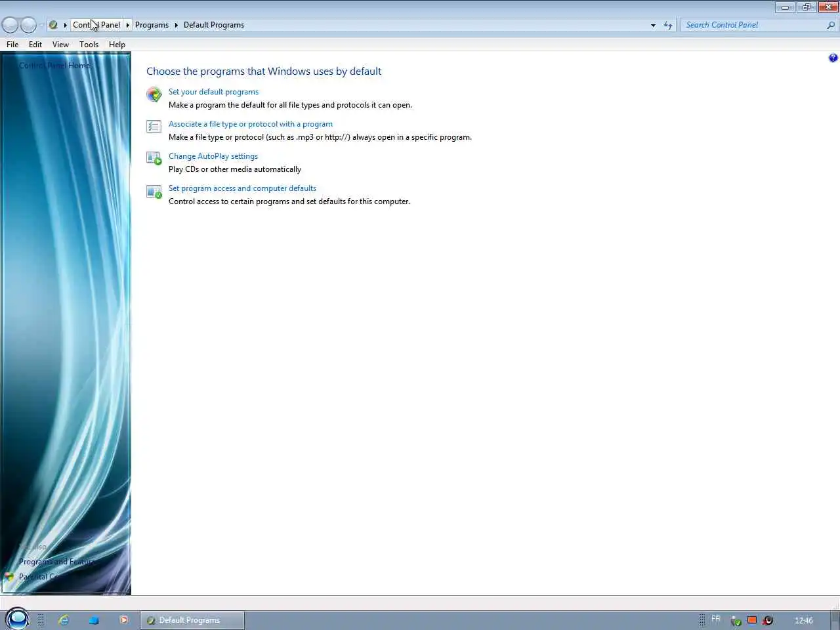This screenshot has width=840, height=630.
Task: Click the orange square tray icon
Action: (752, 619)
